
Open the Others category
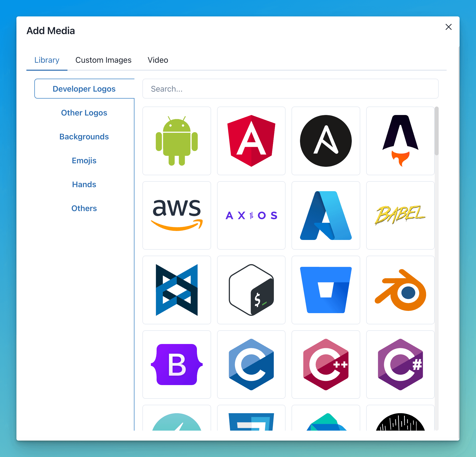coord(84,208)
